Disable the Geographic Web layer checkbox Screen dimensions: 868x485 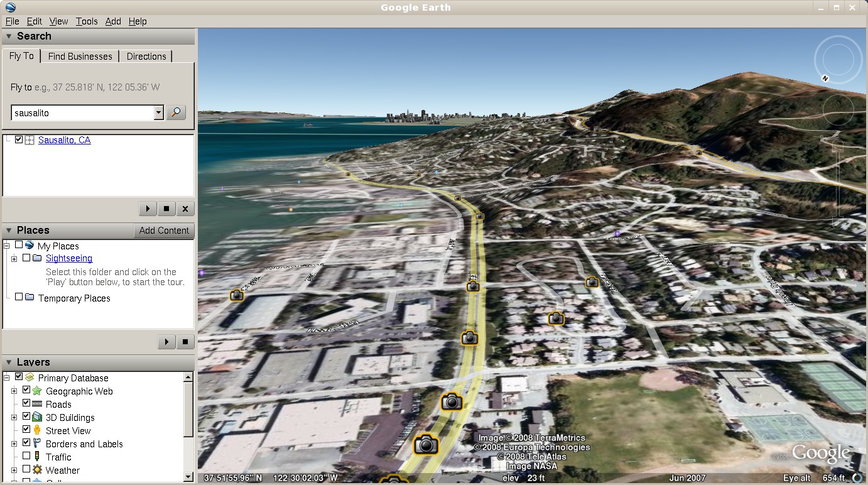pyautogui.click(x=26, y=391)
